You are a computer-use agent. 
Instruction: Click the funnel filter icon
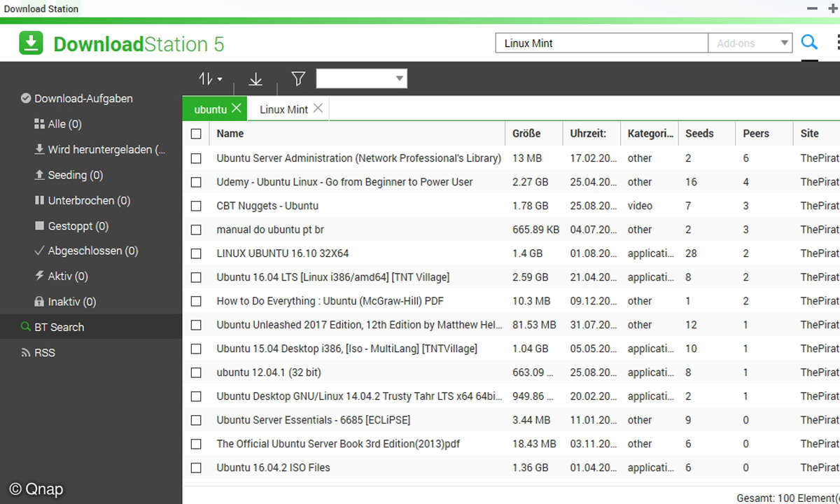tap(298, 78)
